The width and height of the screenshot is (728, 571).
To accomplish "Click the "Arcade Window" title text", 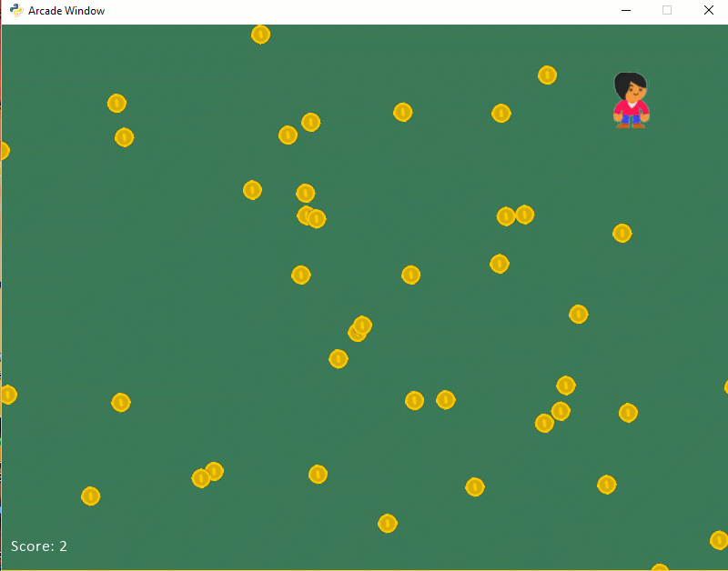I will pos(66,11).
